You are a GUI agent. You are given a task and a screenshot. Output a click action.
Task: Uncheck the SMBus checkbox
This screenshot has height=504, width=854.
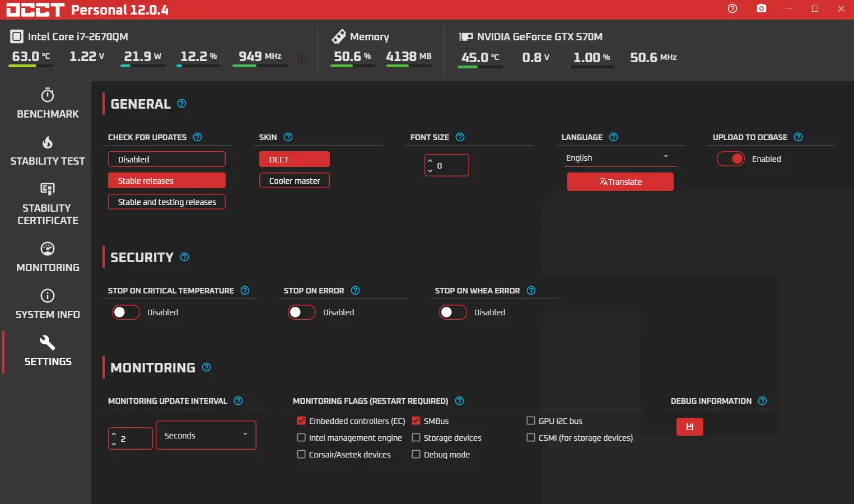[x=416, y=421]
